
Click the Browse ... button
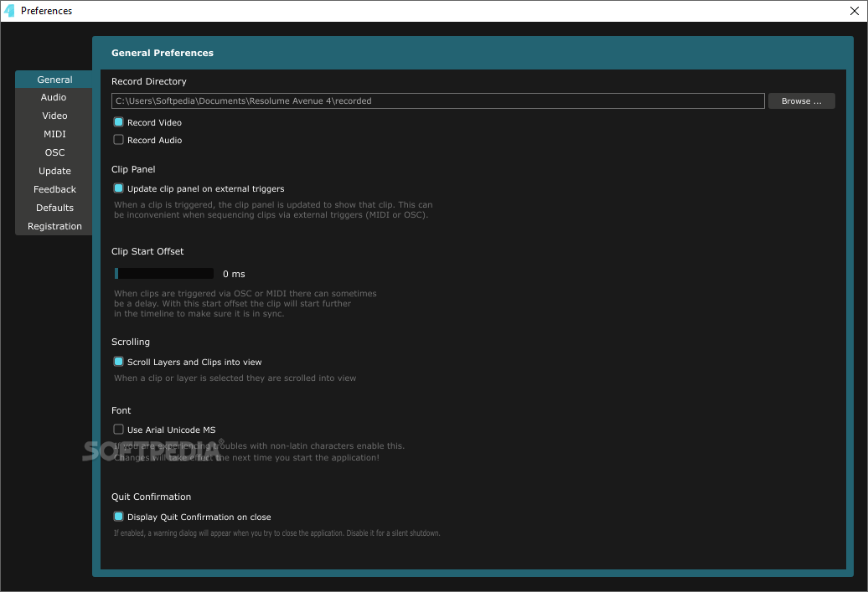click(x=801, y=100)
